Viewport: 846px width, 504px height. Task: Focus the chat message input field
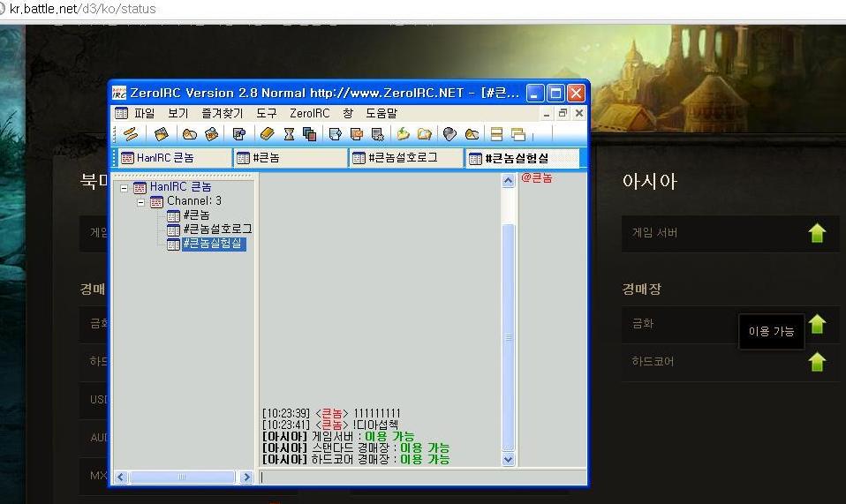point(422,477)
